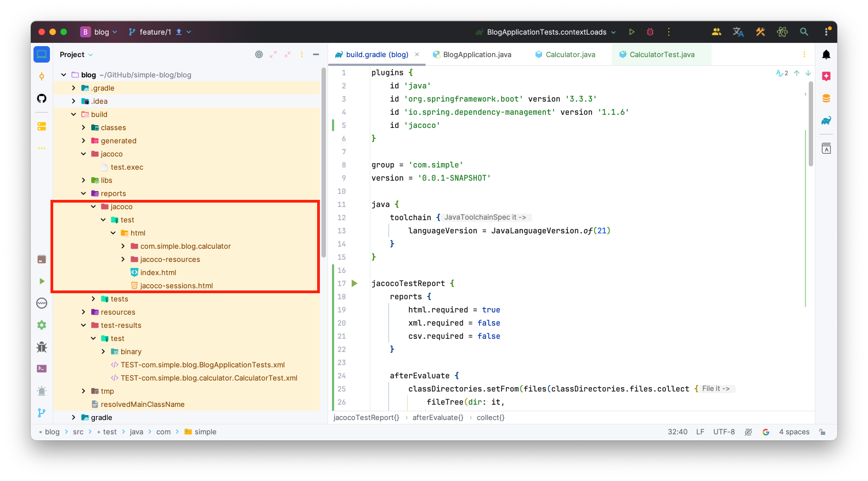
Task: Open the GitHub tool window
Action: [42, 98]
